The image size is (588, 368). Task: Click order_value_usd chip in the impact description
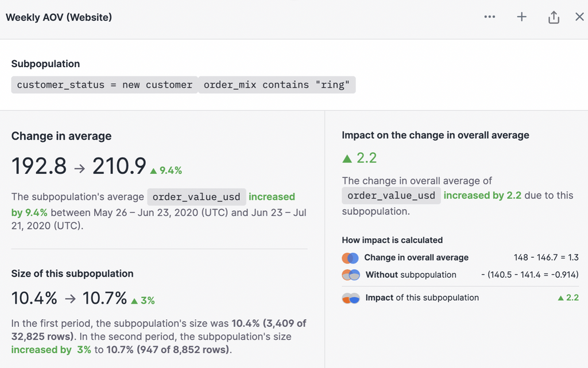[391, 195]
